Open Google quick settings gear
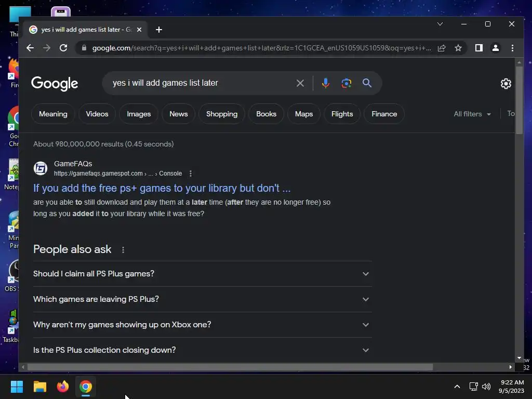532x399 pixels. pyautogui.click(x=506, y=84)
